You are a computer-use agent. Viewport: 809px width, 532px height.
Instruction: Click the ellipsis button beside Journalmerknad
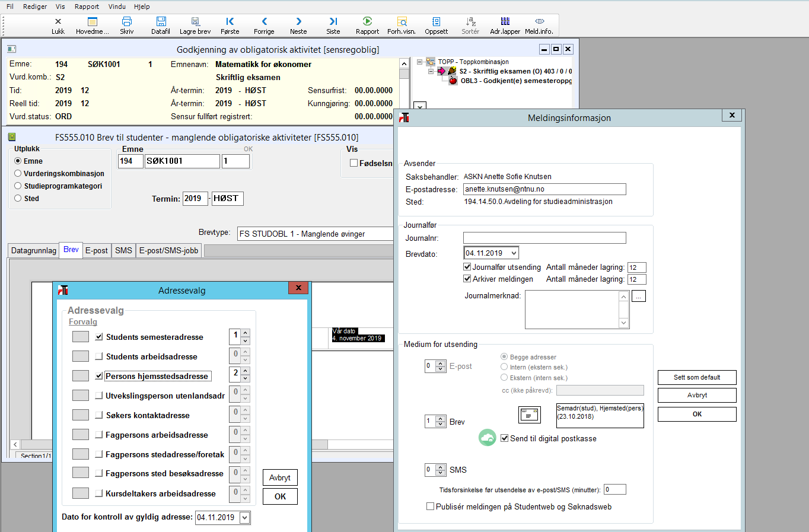[x=639, y=296]
